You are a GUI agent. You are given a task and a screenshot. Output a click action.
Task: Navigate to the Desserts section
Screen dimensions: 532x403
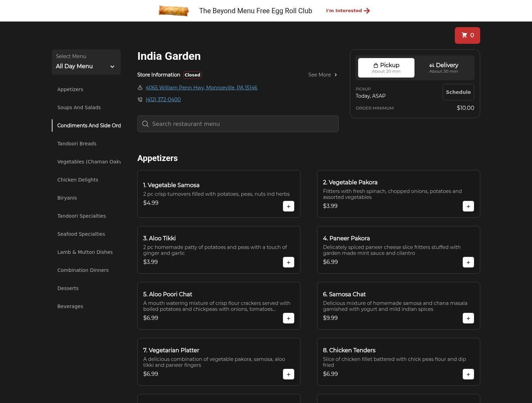click(x=68, y=288)
